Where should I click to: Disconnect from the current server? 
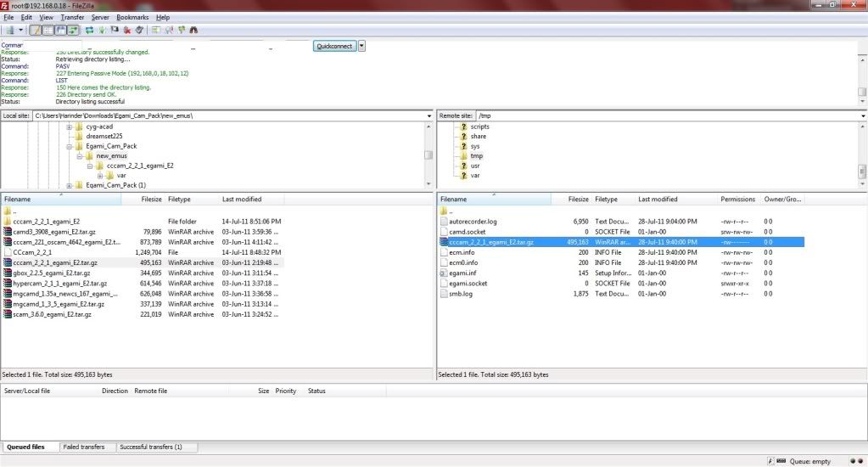(x=127, y=30)
